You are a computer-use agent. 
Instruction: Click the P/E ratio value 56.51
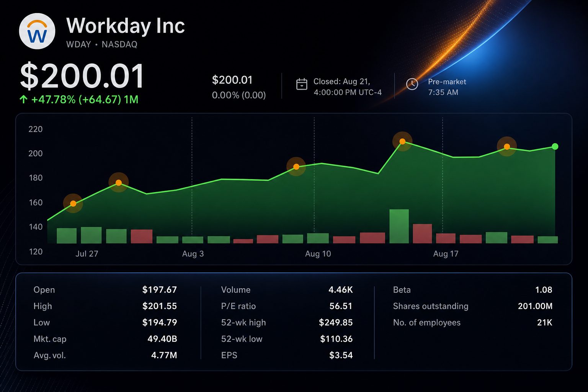(x=341, y=306)
